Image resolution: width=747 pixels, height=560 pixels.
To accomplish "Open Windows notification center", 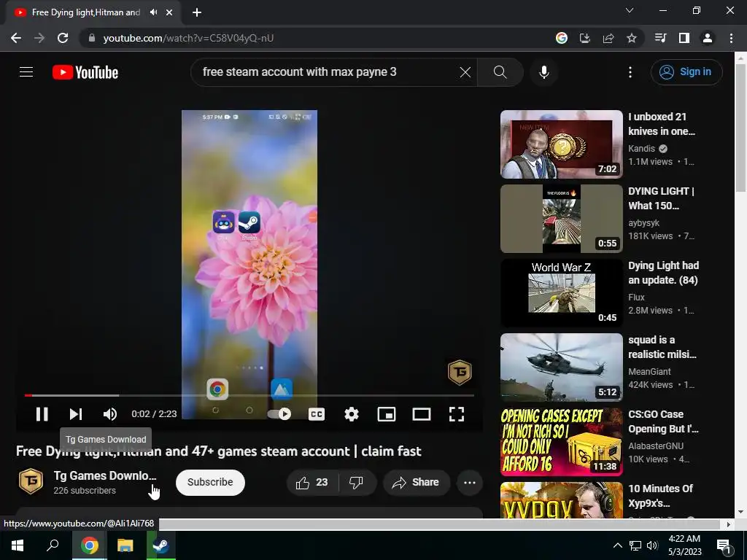I will 724,545.
